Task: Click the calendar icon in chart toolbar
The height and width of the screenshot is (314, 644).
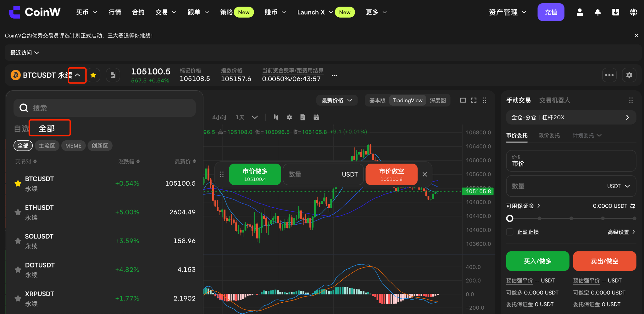Action: 316,117
